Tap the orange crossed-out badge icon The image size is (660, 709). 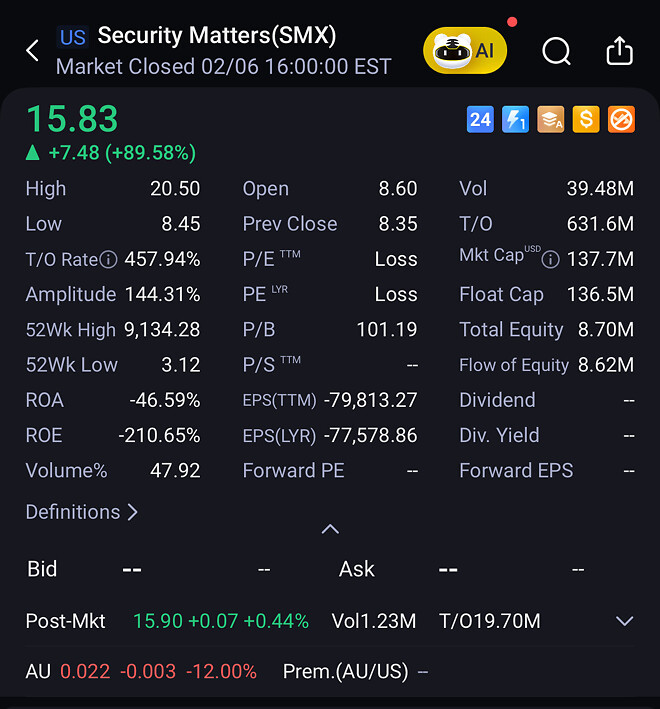(x=621, y=120)
